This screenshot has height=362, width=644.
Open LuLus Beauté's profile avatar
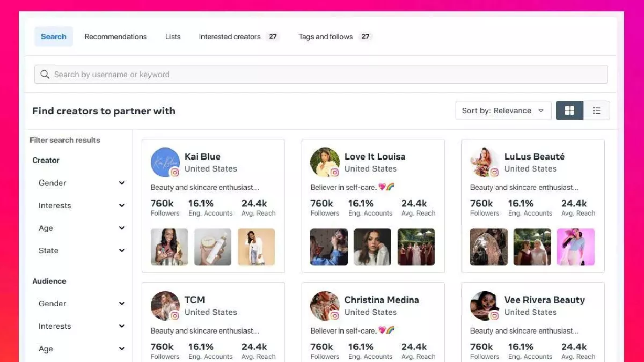(485, 162)
